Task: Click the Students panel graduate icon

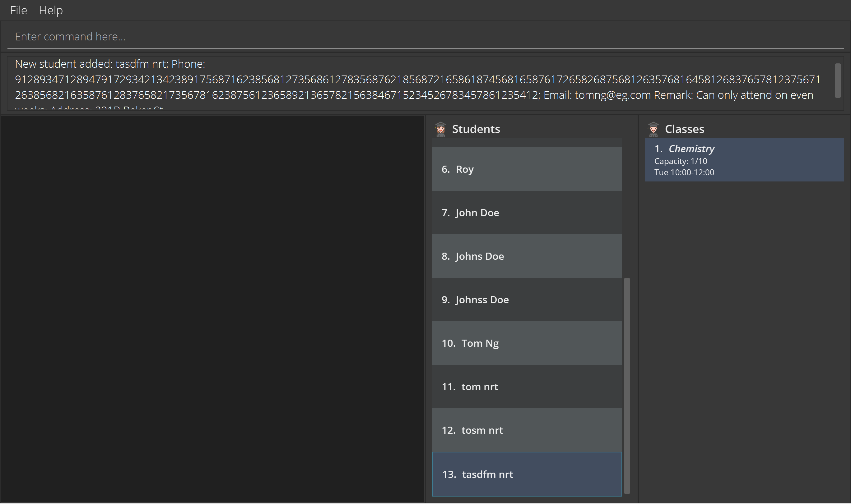Action: 440,129
